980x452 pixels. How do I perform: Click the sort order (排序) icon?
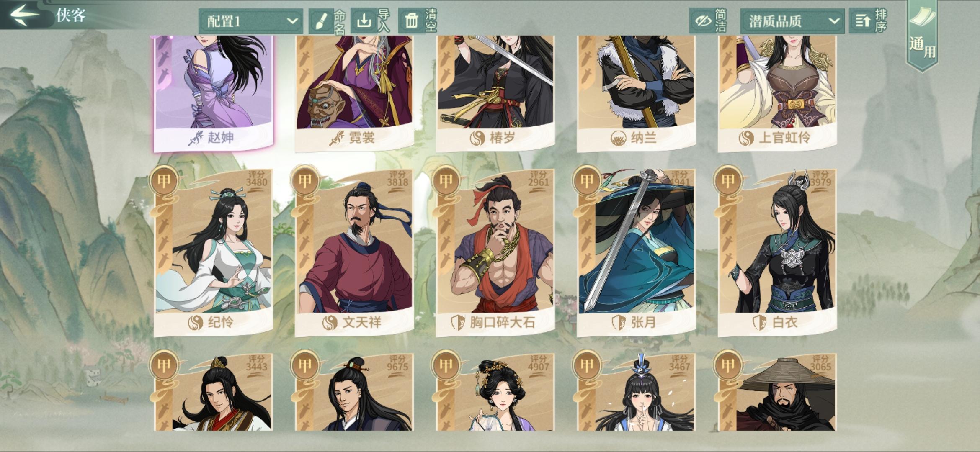863,21
